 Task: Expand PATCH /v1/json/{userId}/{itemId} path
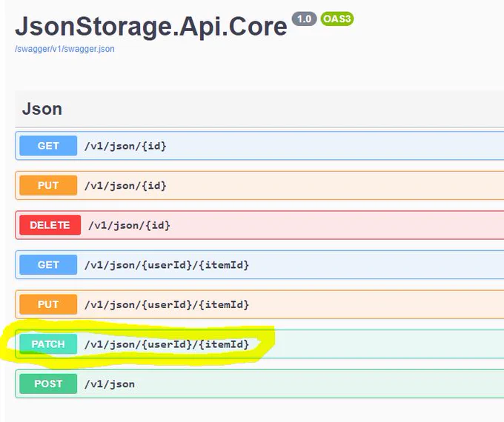[x=167, y=344]
